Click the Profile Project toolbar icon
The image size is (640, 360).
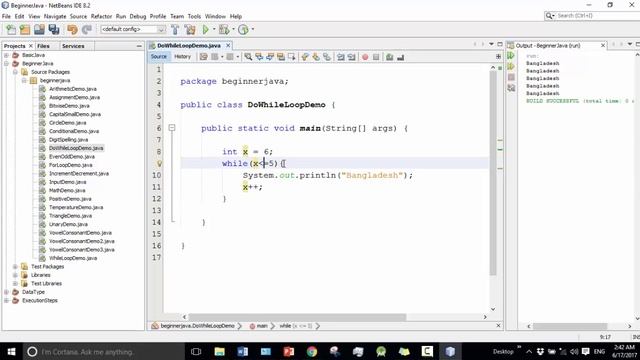point(243,29)
